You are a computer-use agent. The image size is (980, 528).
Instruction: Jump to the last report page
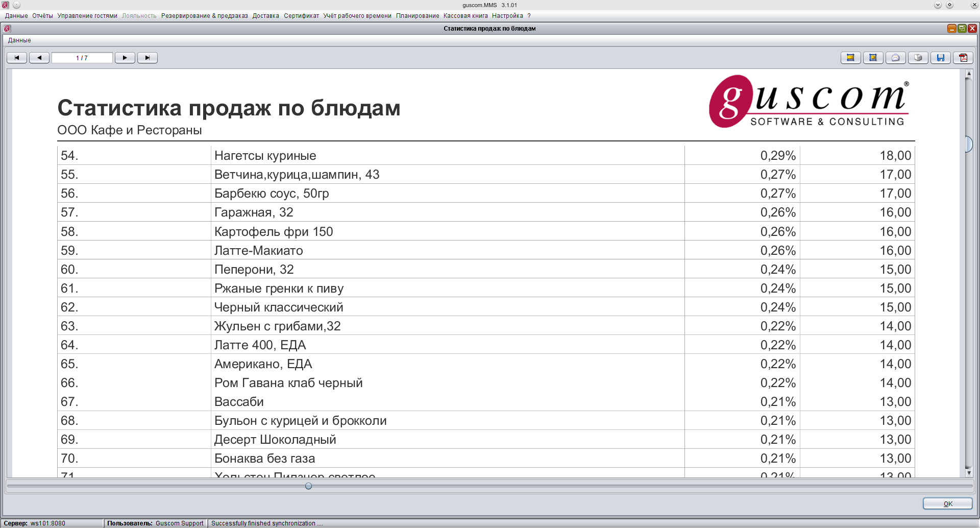[x=148, y=58]
